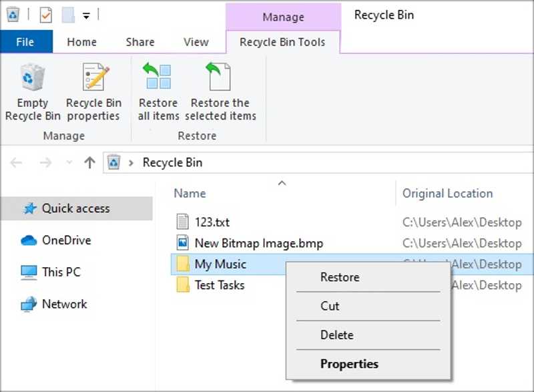Image resolution: width=534 pixels, height=392 pixels.
Task: Click the This PC monitor icon
Action: (x=29, y=272)
